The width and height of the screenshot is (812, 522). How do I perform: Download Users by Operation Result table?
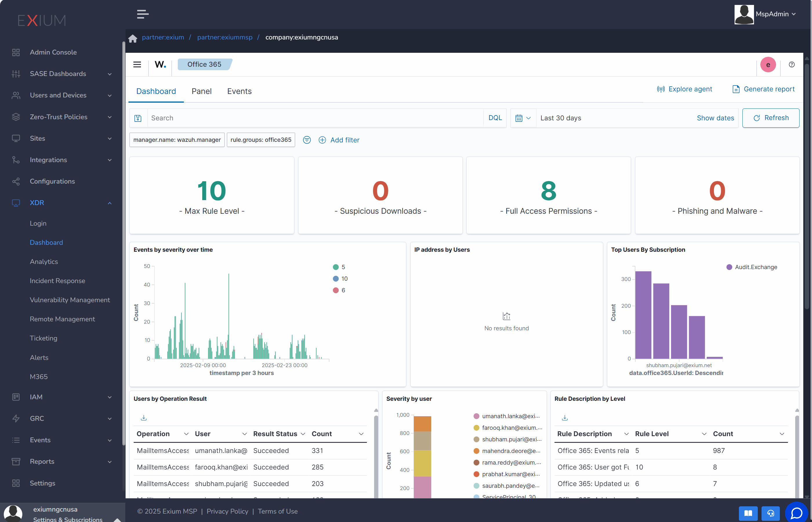tap(144, 418)
